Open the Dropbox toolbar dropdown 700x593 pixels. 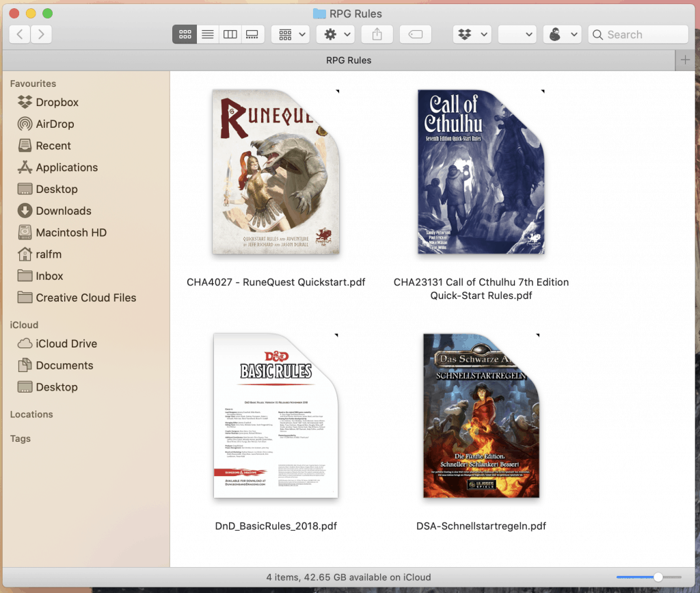473,34
